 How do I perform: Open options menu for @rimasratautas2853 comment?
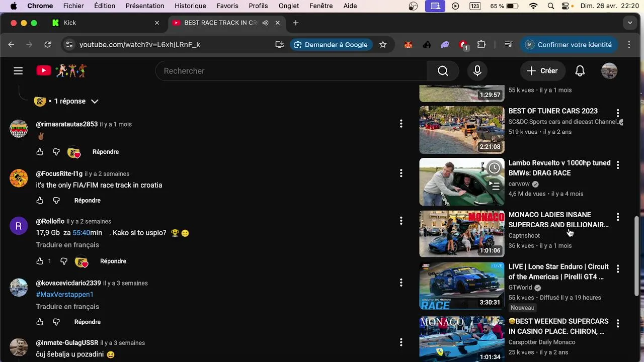[401, 124]
